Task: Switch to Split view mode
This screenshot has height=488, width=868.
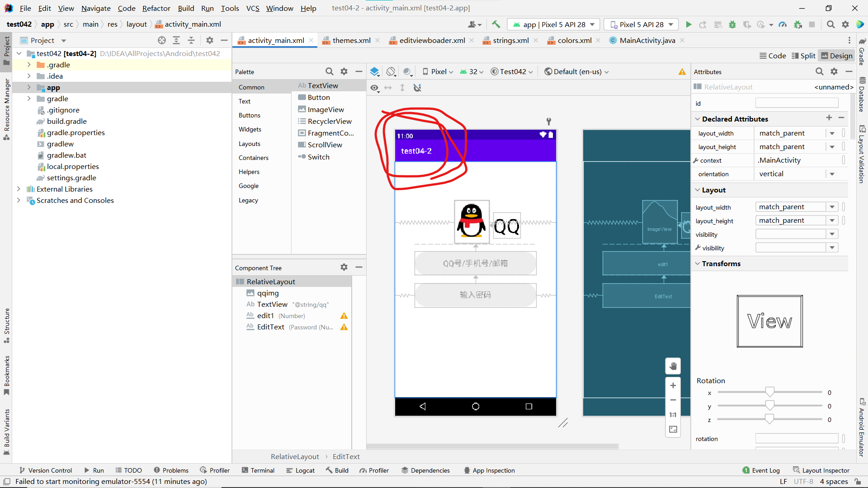Action: coord(803,56)
